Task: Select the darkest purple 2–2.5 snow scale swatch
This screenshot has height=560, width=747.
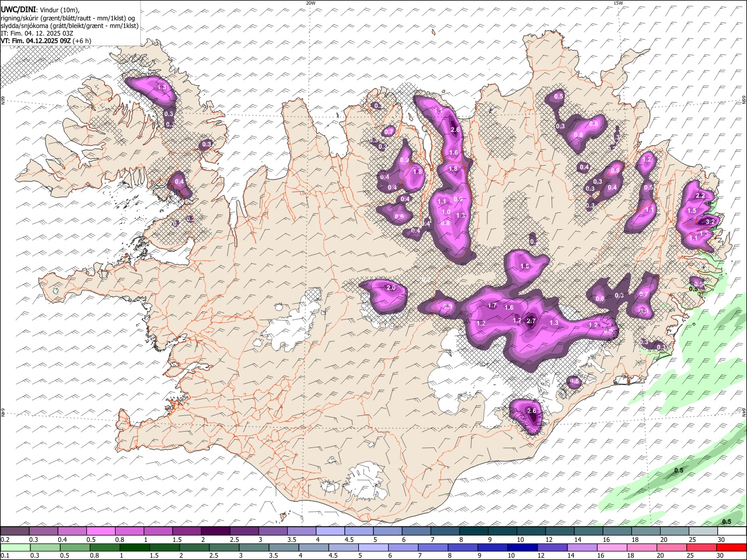Action: coord(215,531)
